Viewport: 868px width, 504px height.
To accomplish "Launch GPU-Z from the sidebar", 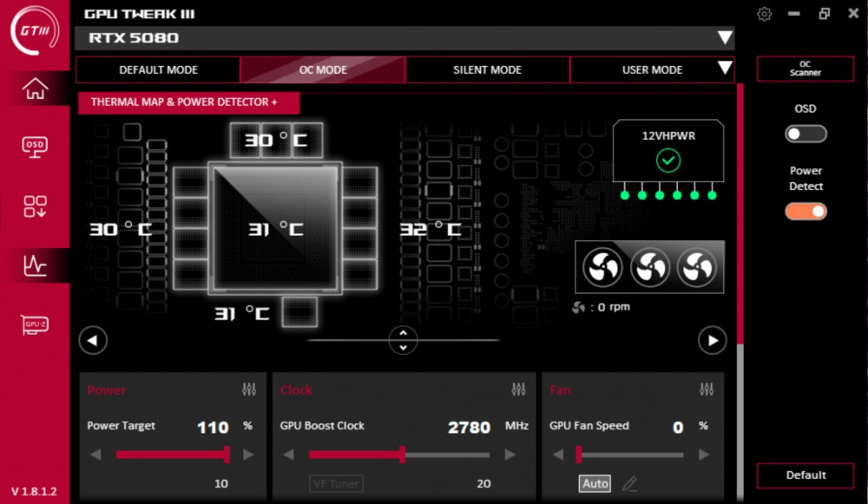I will tap(35, 324).
